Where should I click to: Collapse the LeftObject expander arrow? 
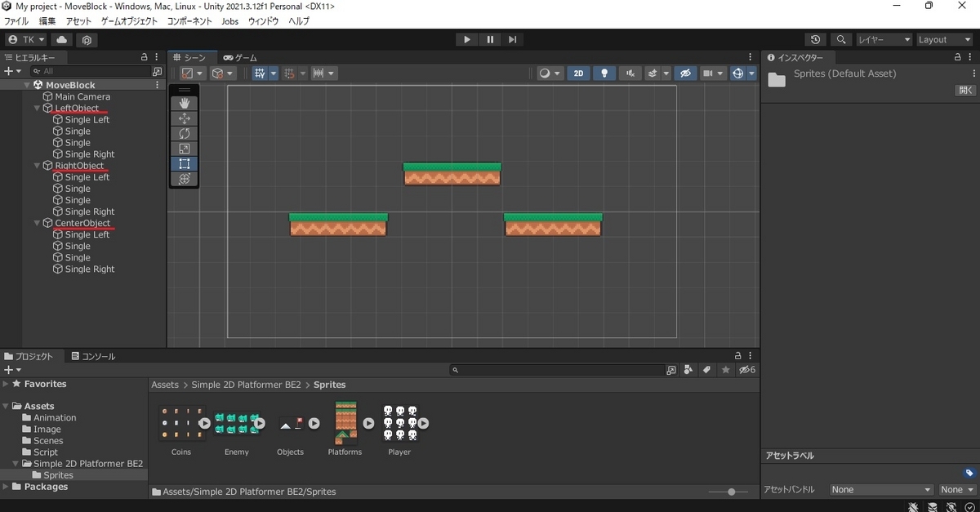[37, 108]
